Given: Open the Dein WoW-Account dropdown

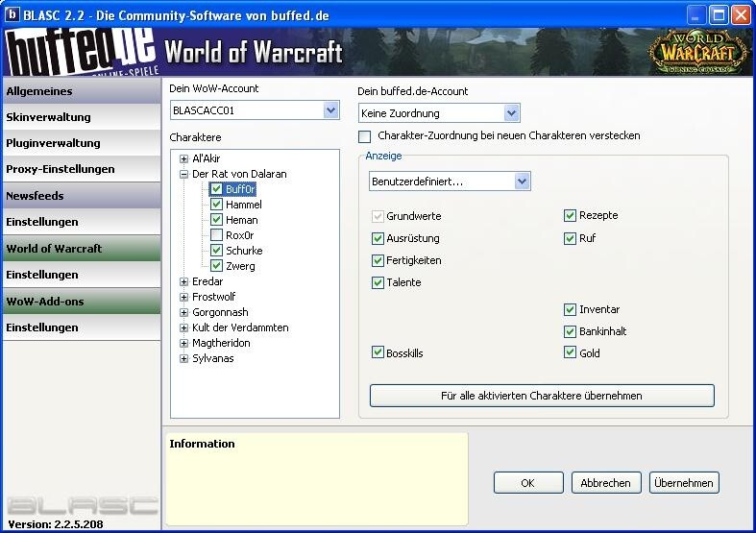Looking at the screenshot, I should point(331,110).
